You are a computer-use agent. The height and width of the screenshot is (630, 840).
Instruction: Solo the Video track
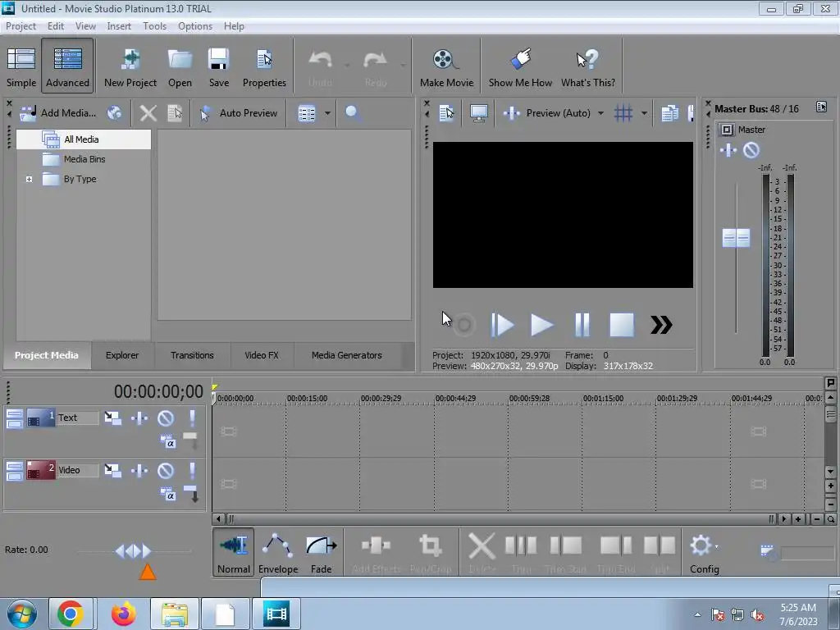pyautogui.click(x=192, y=470)
